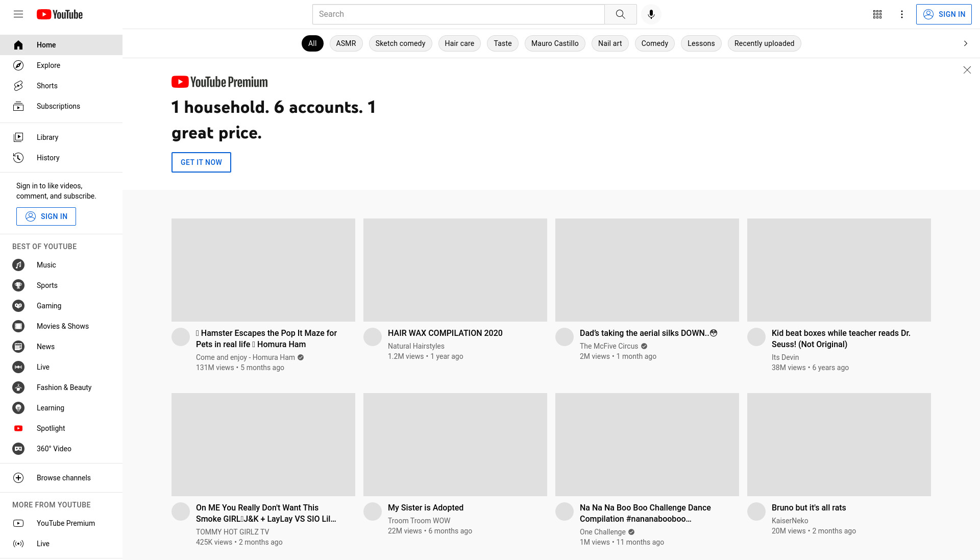Image resolution: width=980 pixels, height=560 pixels.
Task: Open History from the sidebar
Action: tap(61, 158)
